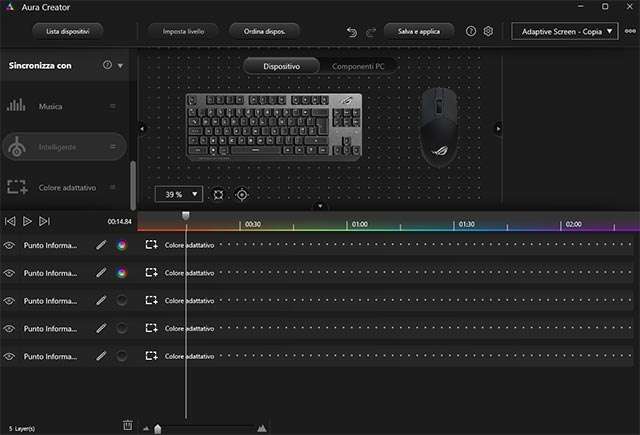640x435 pixels.
Task: Click the effects list vertical scrollbar
Action: coord(133,185)
